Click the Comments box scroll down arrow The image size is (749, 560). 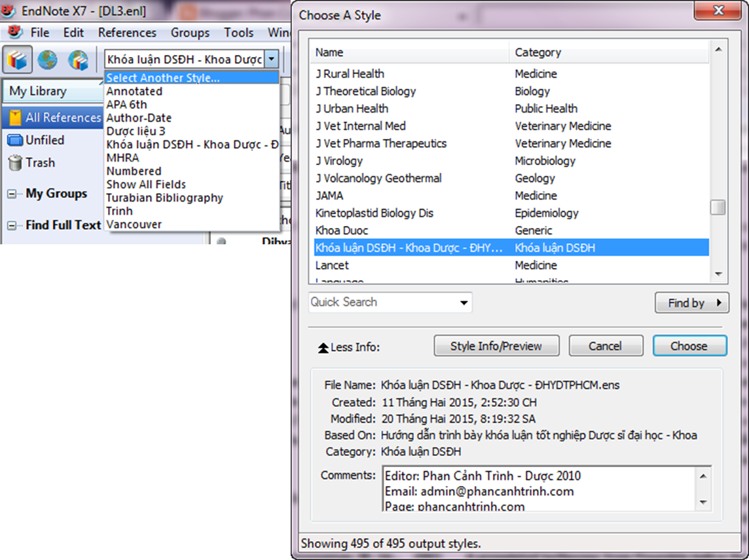pyautogui.click(x=703, y=502)
